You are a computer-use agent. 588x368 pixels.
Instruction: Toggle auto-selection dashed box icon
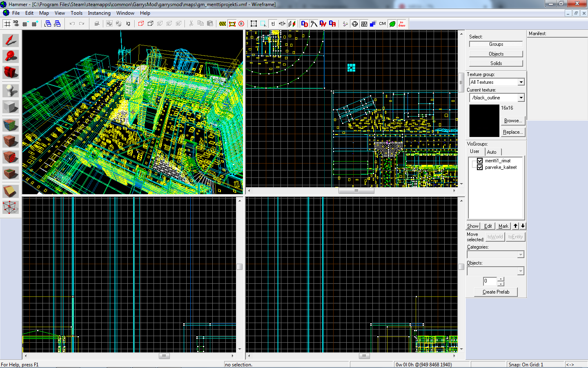pyautogui.click(x=263, y=24)
